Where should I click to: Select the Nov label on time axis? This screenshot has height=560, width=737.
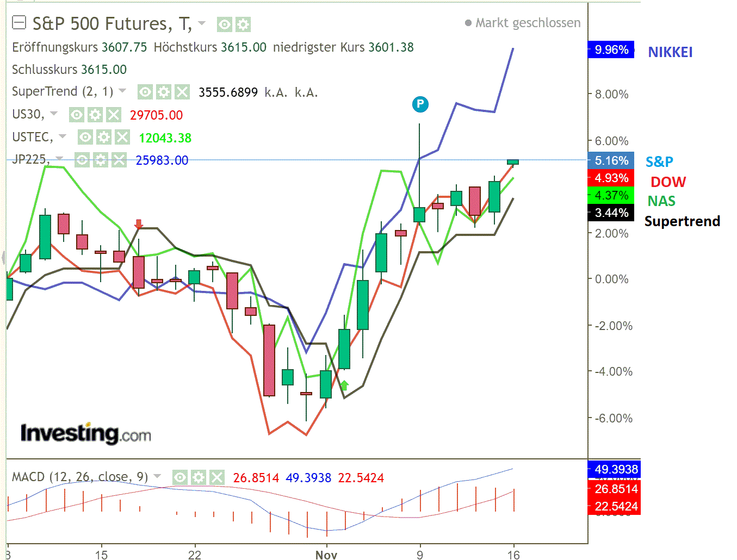[326, 555]
